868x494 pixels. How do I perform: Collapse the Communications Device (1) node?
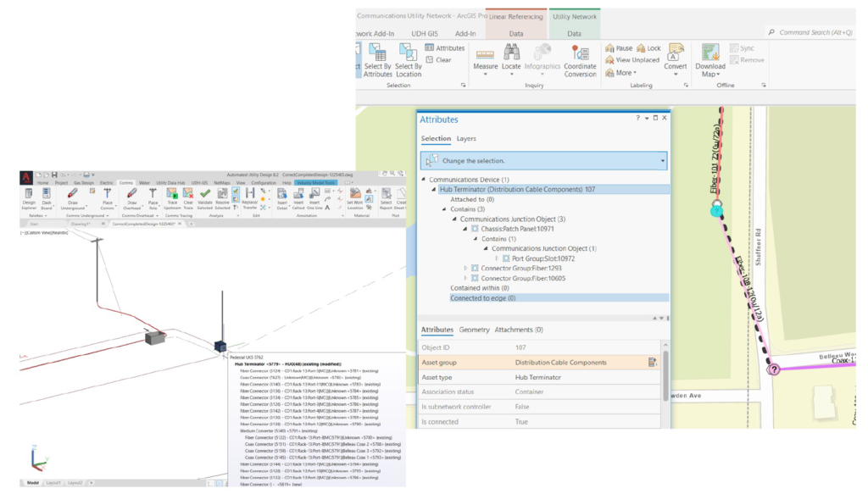[424, 180]
